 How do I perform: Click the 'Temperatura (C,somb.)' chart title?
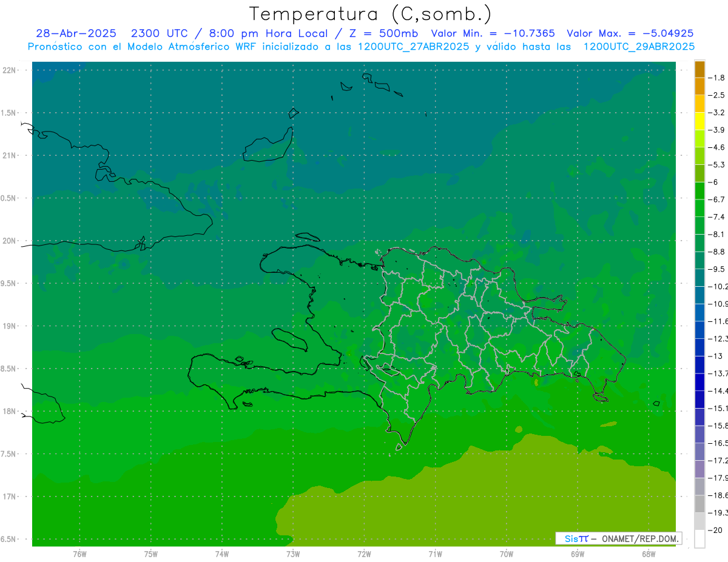[x=371, y=13]
